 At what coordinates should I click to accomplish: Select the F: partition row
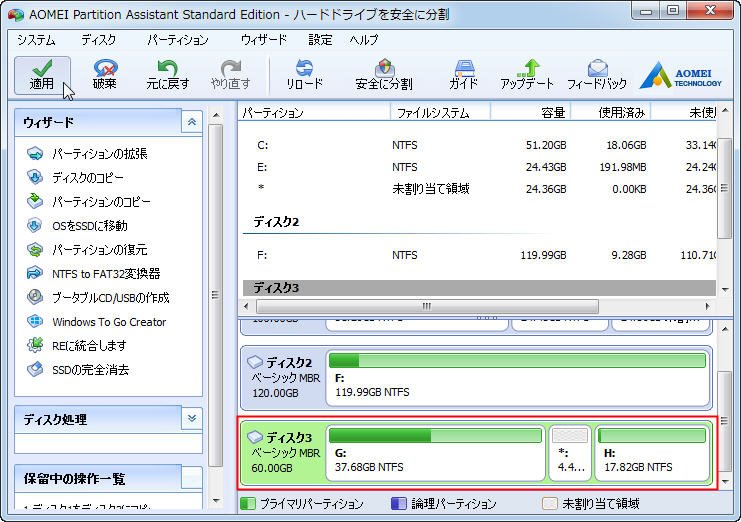coord(479,255)
